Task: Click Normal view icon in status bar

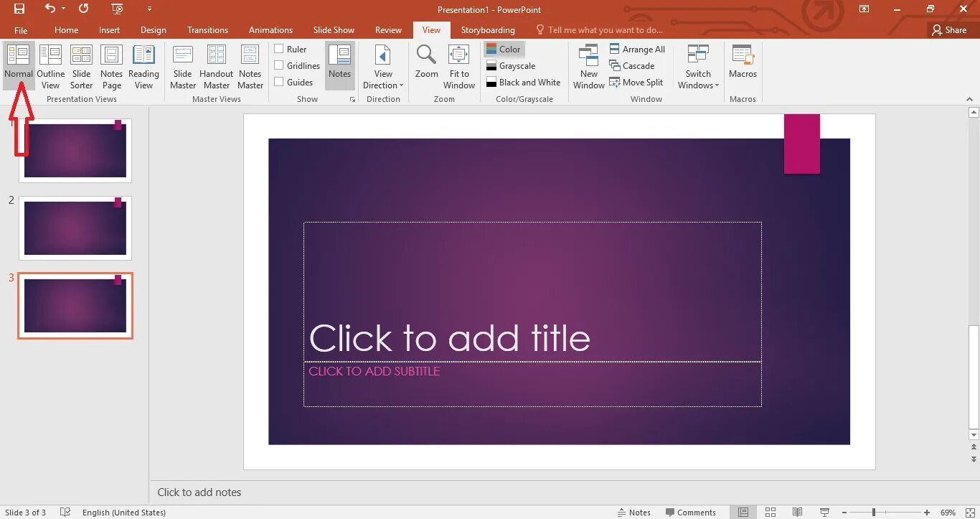Action: tap(743, 513)
